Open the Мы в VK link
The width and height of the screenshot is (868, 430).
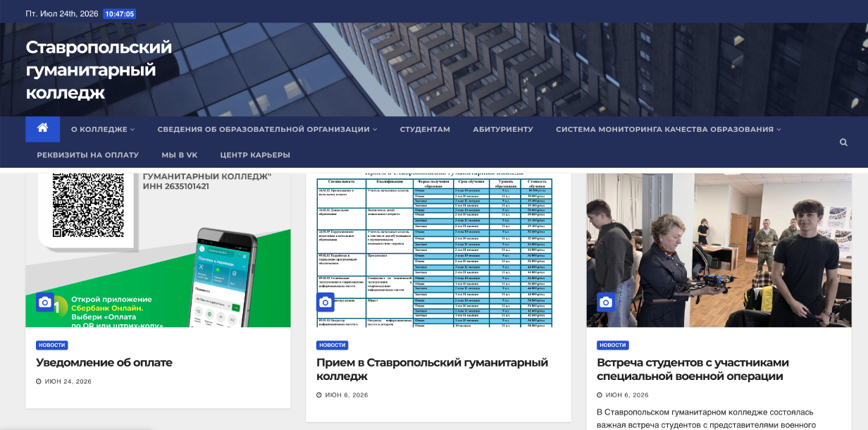(180, 154)
